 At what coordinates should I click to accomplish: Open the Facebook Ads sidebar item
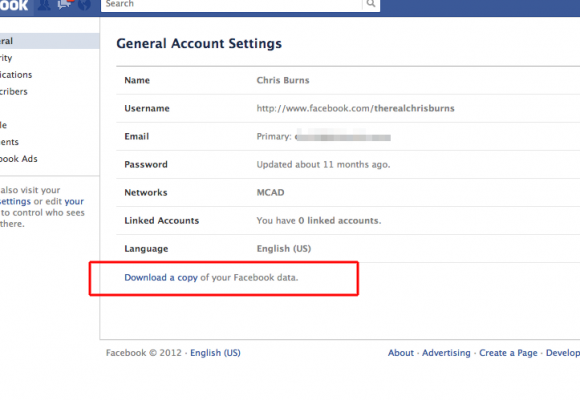tap(18, 159)
